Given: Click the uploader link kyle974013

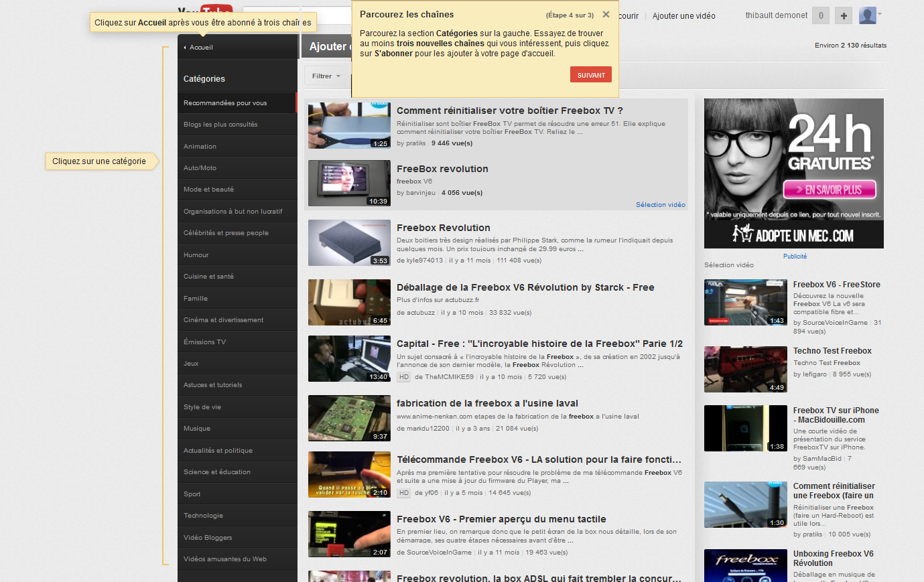Looking at the screenshot, I should click(x=423, y=261).
